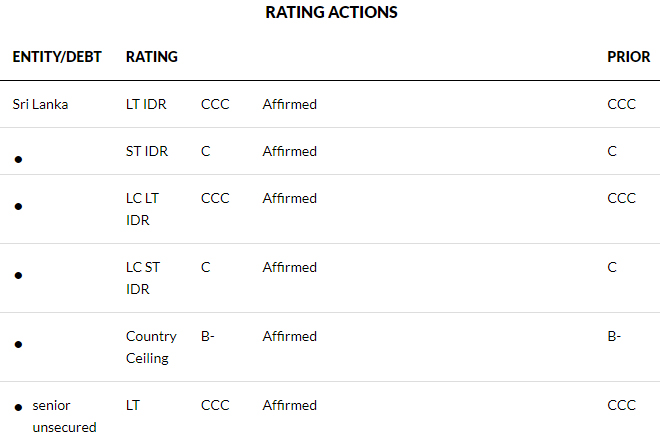Click the prior B- rating value
The image size is (660, 440).
pyautogui.click(x=614, y=336)
